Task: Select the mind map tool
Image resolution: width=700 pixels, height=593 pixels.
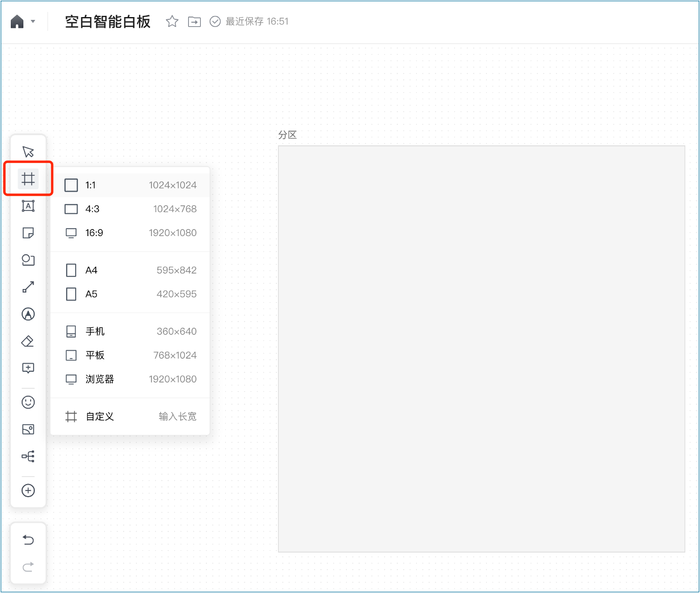Action: click(28, 456)
